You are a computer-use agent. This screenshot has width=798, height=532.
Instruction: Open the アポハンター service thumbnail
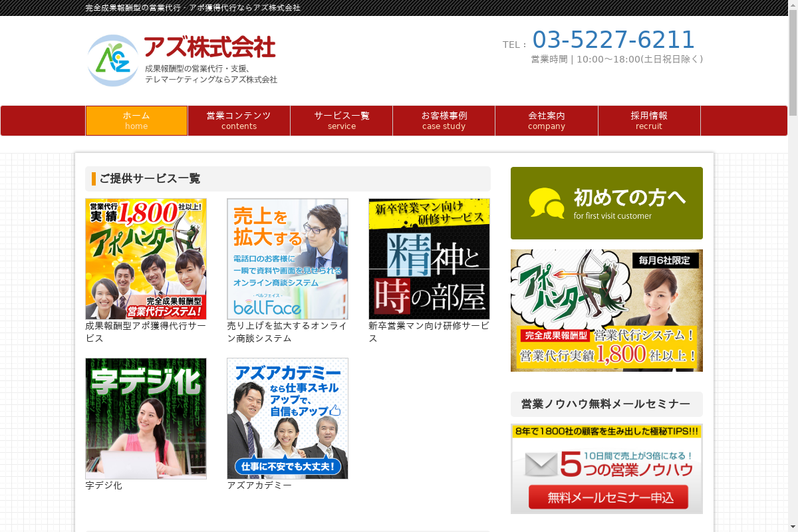(146, 259)
